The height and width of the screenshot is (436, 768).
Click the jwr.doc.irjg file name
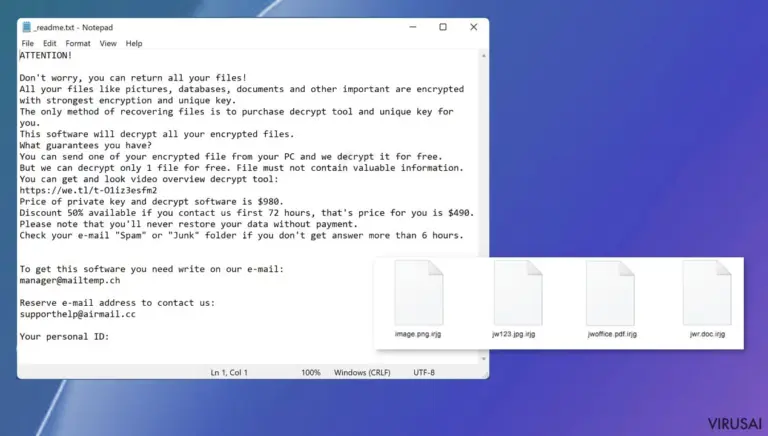click(707, 334)
